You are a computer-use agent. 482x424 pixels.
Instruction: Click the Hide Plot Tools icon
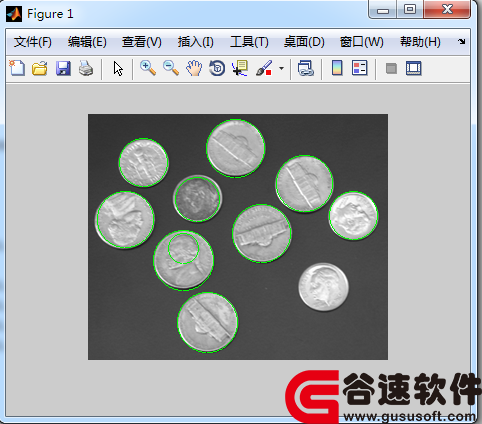pyautogui.click(x=391, y=69)
